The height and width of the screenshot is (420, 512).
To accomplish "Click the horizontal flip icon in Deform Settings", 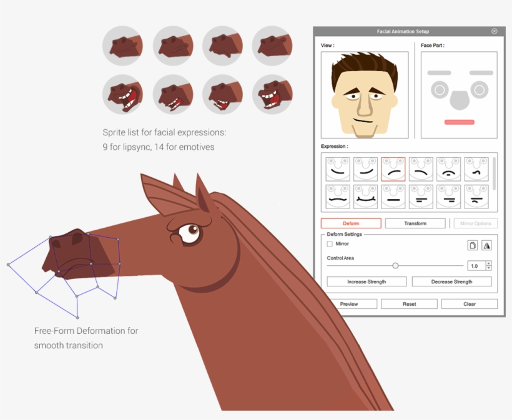I will coord(487,245).
